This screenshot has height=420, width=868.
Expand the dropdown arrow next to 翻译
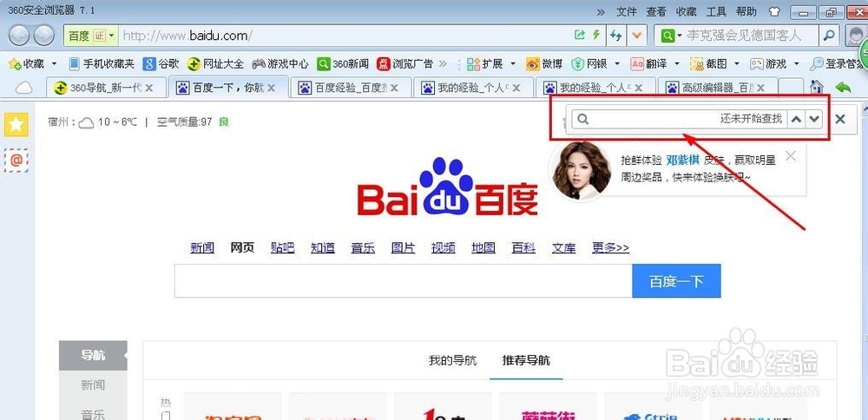tap(677, 64)
